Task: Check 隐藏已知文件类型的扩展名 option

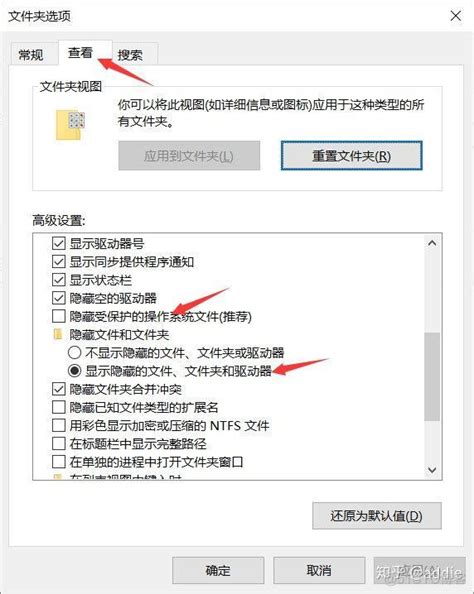Action: coord(58,407)
